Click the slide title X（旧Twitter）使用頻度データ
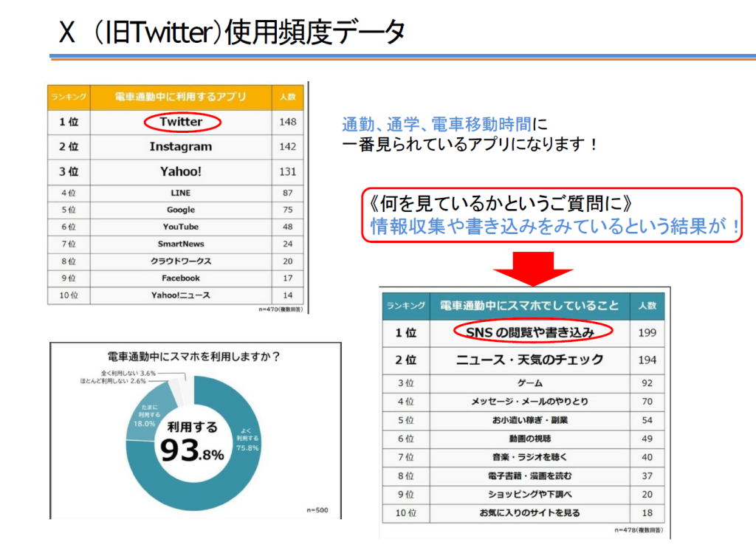Screen dimensions: 756x556 point(231,32)
